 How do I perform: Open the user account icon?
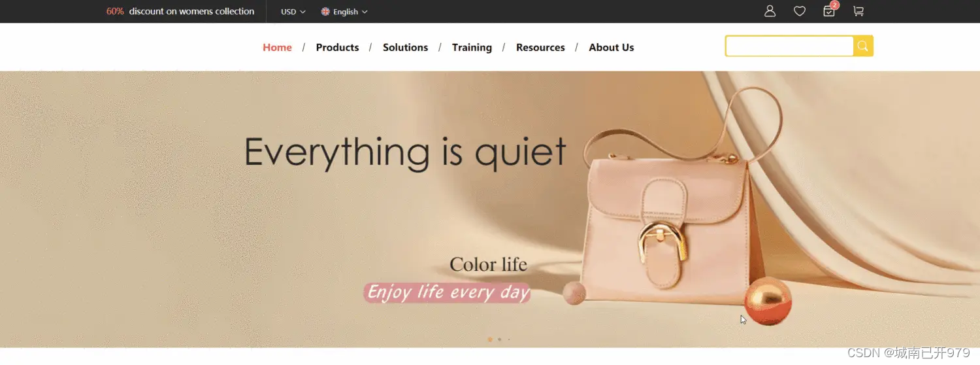click(770, 11)
